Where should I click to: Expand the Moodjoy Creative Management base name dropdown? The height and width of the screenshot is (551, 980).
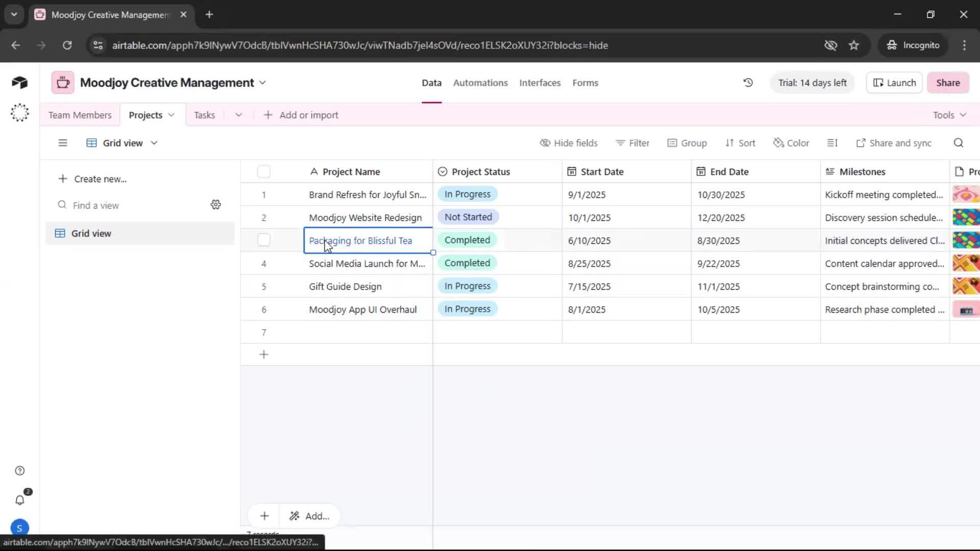click(x=263, y=83)
